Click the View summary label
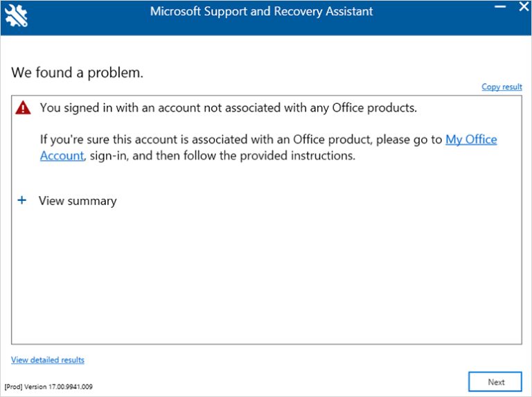Image resolution: width=532 pixels, height=397 pixels. coord(78,201)
